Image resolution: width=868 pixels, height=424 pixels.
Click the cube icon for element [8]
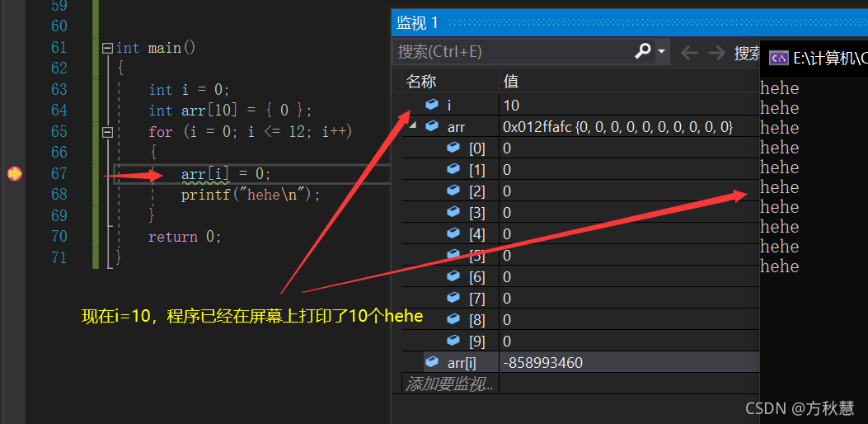pos(453,318)
